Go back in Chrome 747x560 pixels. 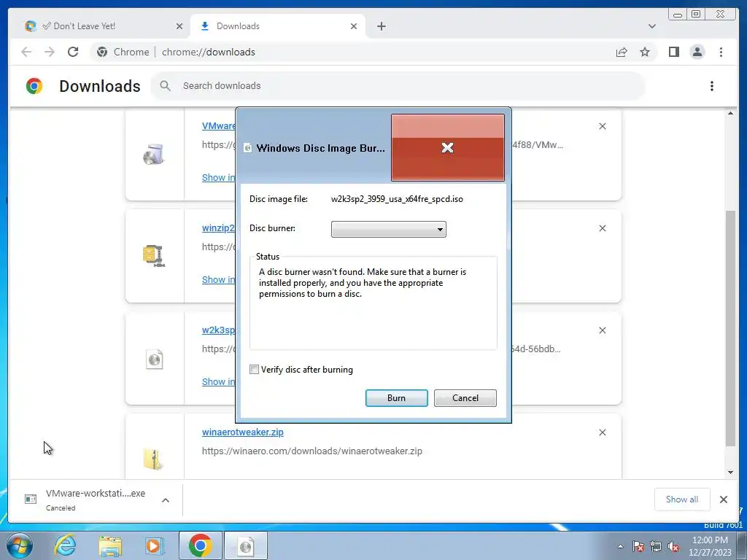(x=26, y=52)
